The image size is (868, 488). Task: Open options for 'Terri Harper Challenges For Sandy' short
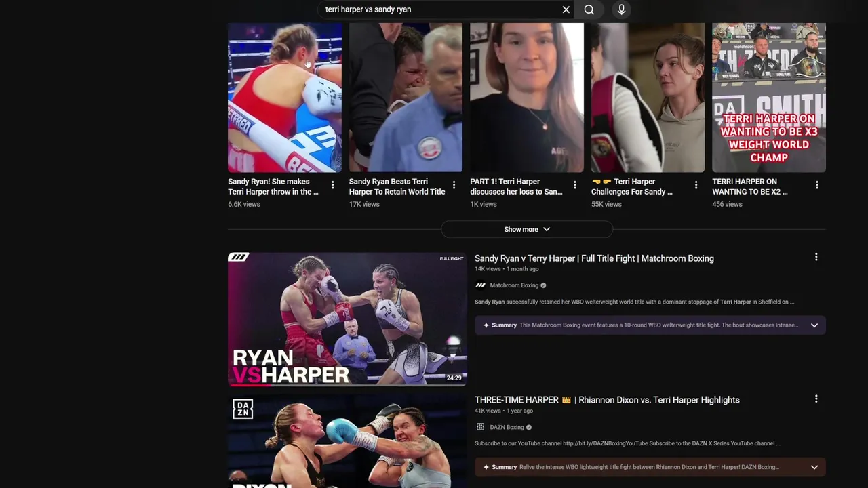click(x=696, y=185)
